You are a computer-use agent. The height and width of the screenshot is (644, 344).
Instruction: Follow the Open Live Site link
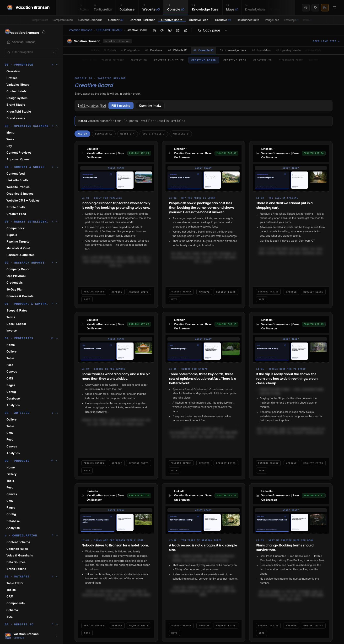326,41
